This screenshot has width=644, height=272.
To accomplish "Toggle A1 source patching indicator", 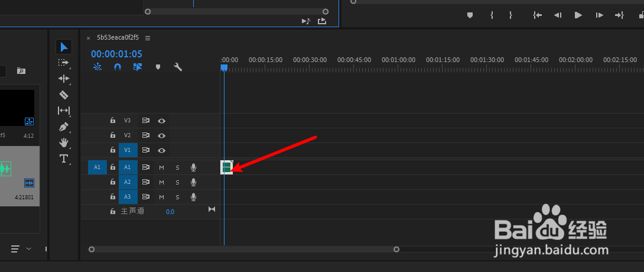I will (97, 167).
